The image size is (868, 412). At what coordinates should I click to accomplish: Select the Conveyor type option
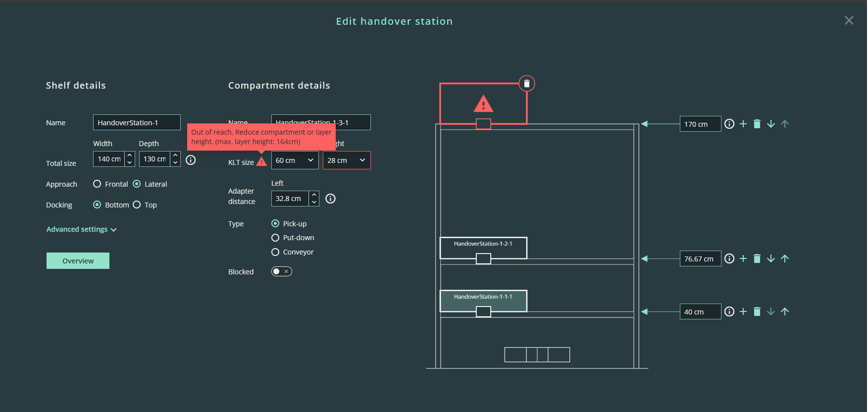pos(275,252)
